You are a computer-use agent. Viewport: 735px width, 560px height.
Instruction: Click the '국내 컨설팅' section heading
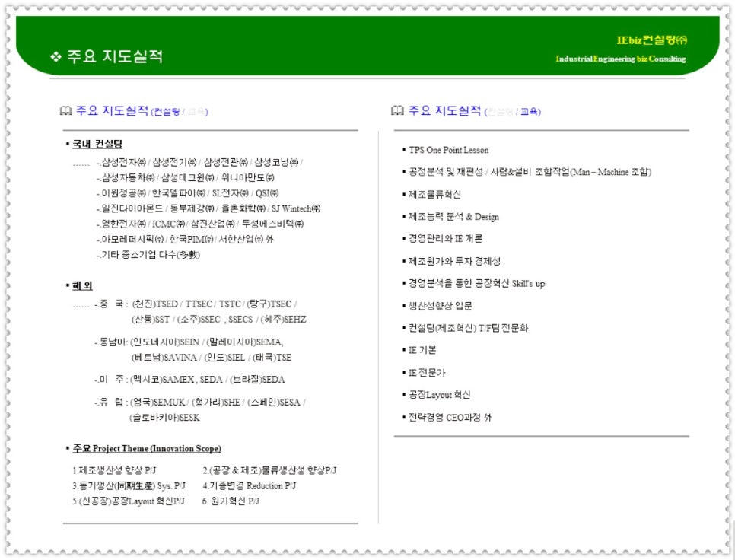(x=97, y=144)
